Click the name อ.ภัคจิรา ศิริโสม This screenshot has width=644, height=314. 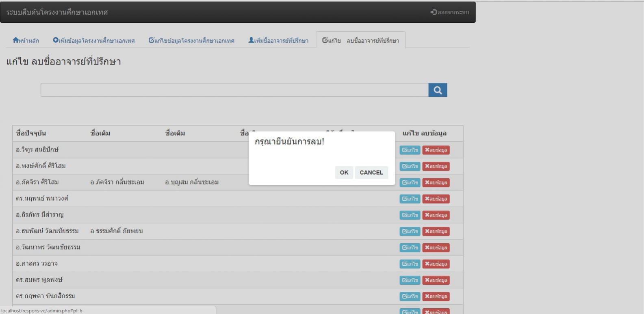[x=37, y=182]
